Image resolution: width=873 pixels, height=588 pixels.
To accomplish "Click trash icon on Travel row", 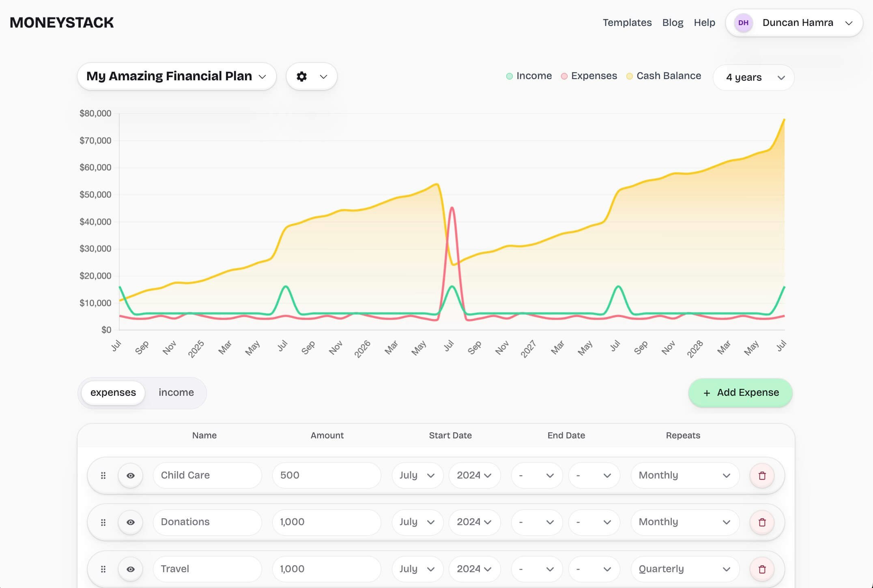I will [762, 569].
